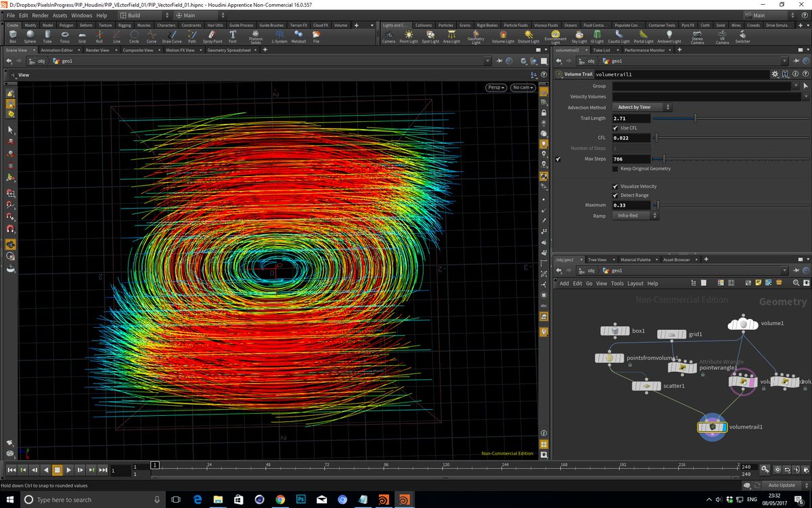Select the volumetrail1 node
The width and height of the screenshot is (812, 508).
point(712,427)
